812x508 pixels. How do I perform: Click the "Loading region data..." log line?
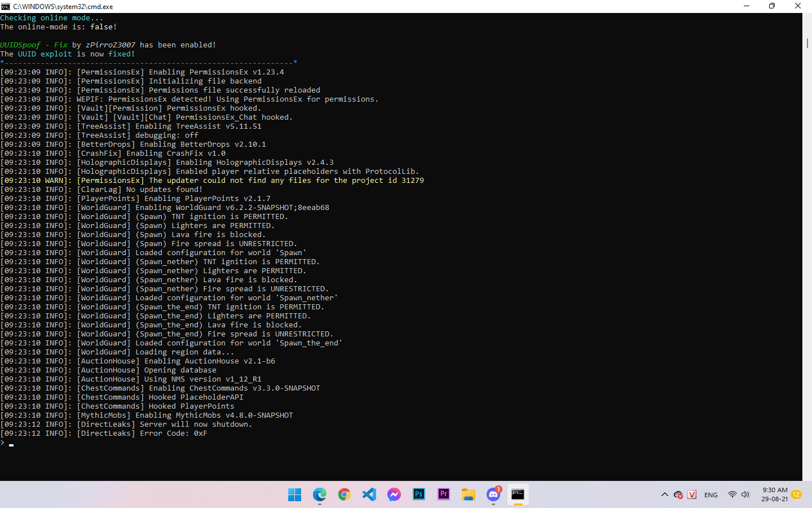click(x=117, y=352)
